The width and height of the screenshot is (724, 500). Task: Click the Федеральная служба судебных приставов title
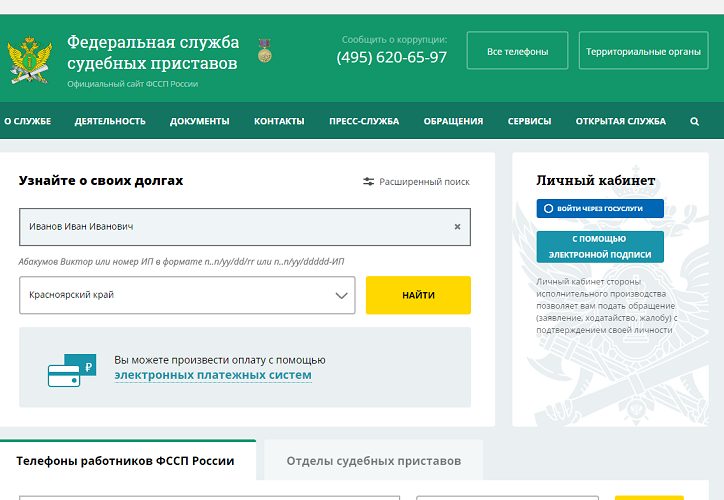coord(153,53)
